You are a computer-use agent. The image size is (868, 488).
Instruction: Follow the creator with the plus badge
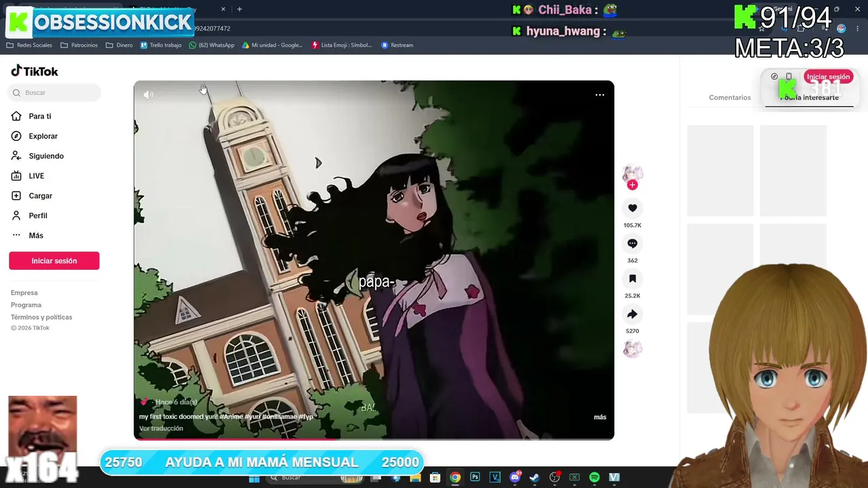pyautogui.click(x=632, y=185)
